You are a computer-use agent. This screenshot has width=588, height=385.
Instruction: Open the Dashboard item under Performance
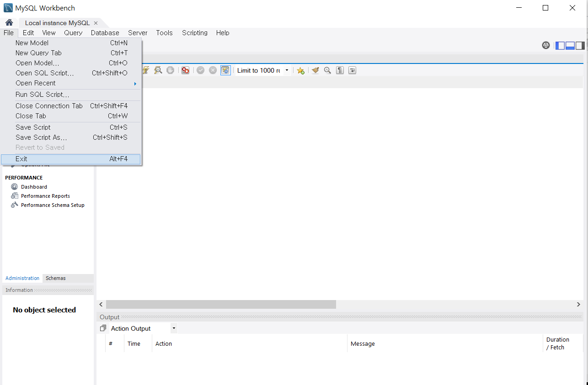[34, 187]
